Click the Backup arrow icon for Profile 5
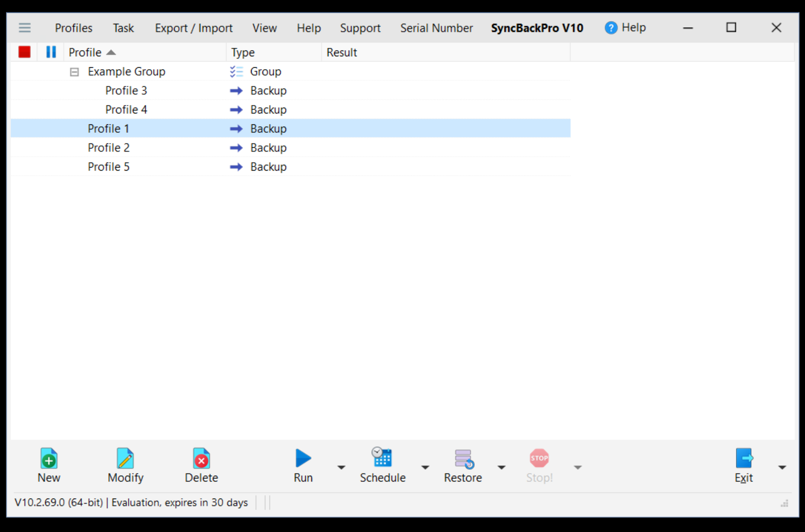805x532 pixels. [x=236, y=167]
